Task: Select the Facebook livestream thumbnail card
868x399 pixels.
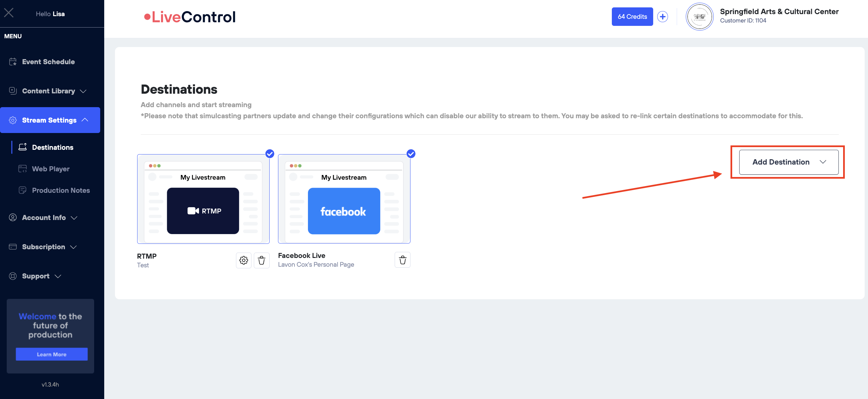Action: click(344, 199)
